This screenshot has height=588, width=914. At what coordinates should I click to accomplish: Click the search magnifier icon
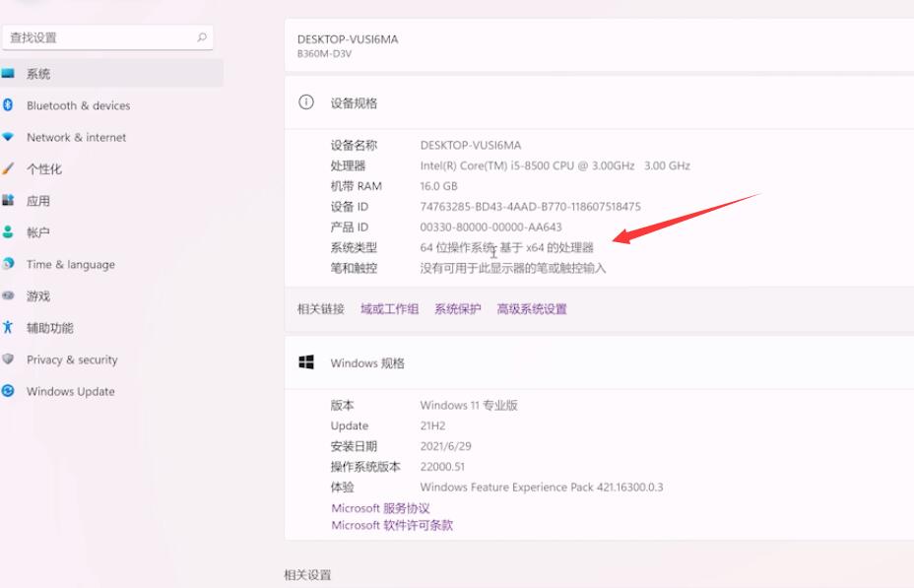point(202,37)
